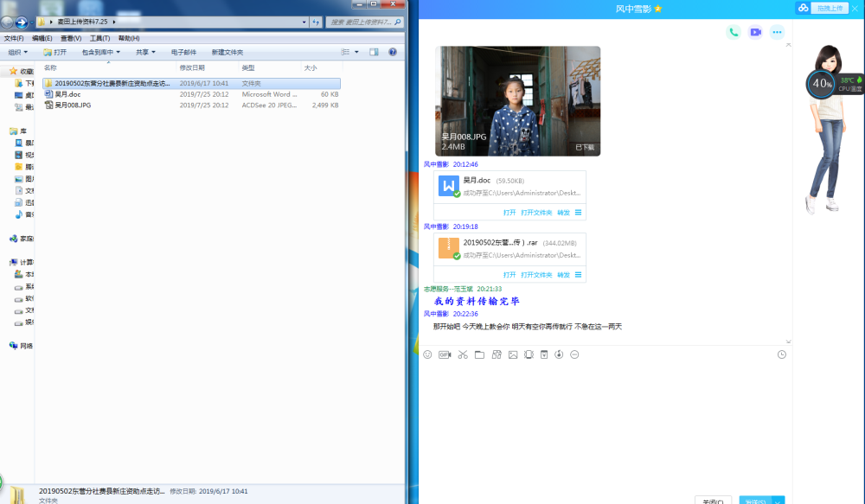Send a window shake nudge
Viewport: 865px width, 504px height.
point(529,354)
